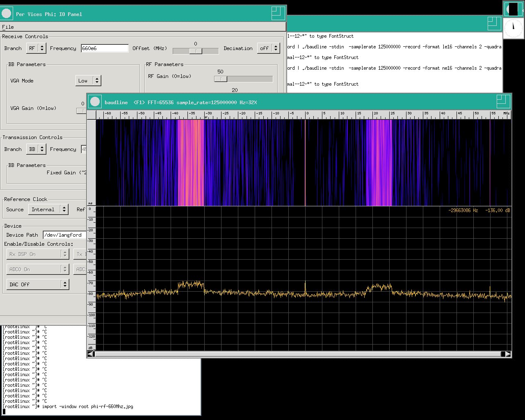Click the Per Vices Phi icon in the IO Panel title bar
Screen dimensions: 525x420
(x=7, y=14)
